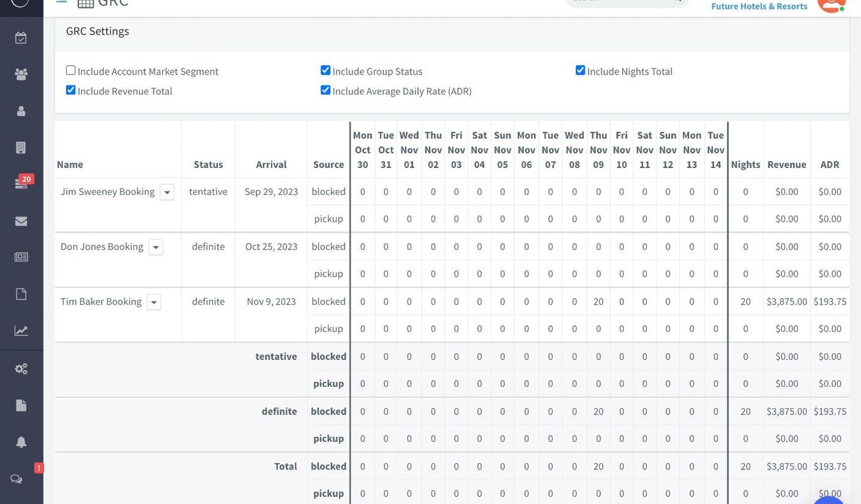Open the newspaper icon in sidebar

coord(21,257)
